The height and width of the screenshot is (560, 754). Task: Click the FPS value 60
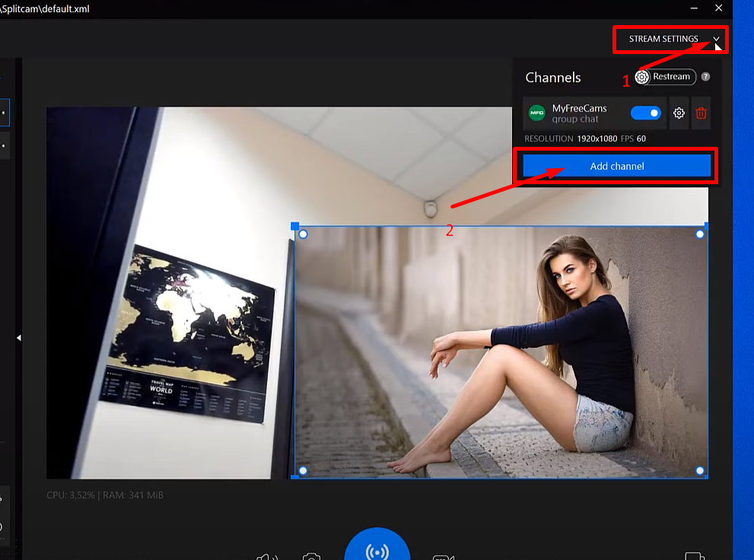click(x=641, y=138)
